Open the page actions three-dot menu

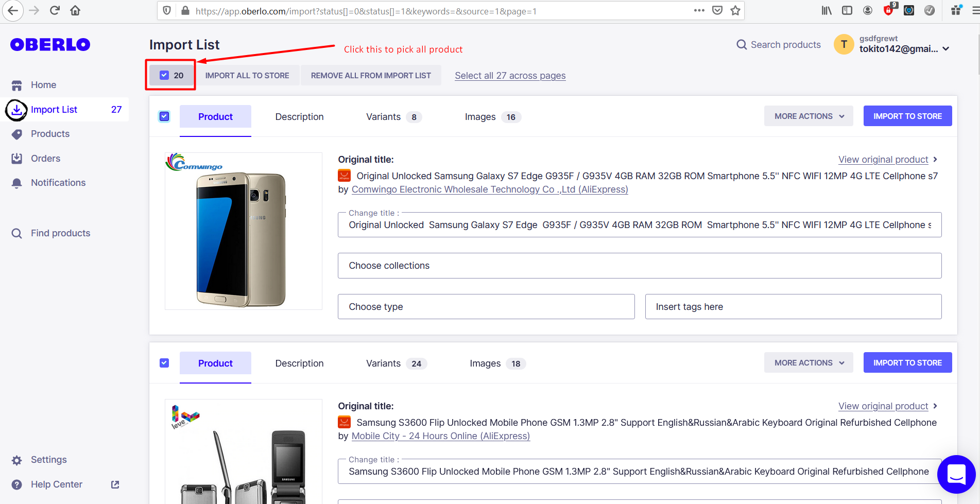(699, 11)
